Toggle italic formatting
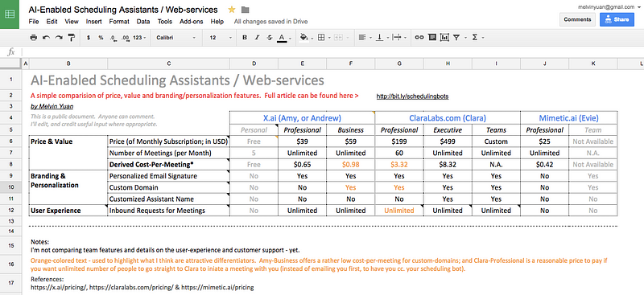The width and height of the screenshot is (644, 295). pos(257,37)
